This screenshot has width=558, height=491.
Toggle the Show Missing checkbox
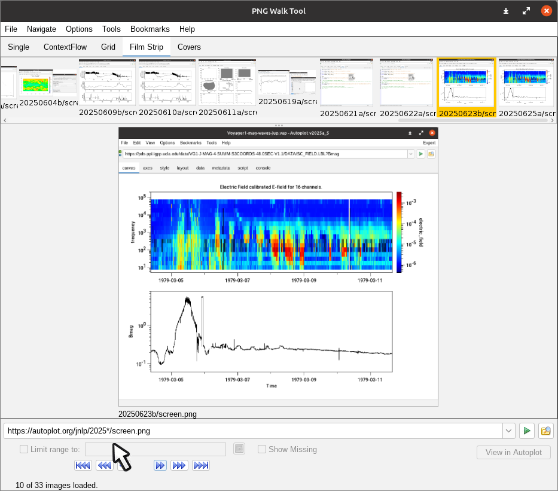[262, 449]
